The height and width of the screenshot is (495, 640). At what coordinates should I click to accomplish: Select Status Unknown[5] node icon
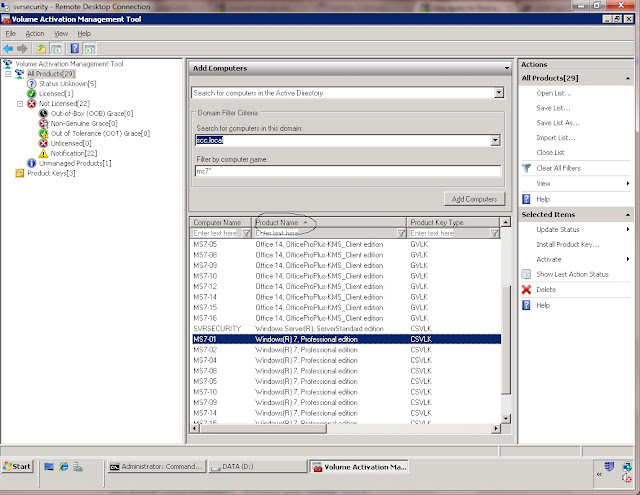32,84
